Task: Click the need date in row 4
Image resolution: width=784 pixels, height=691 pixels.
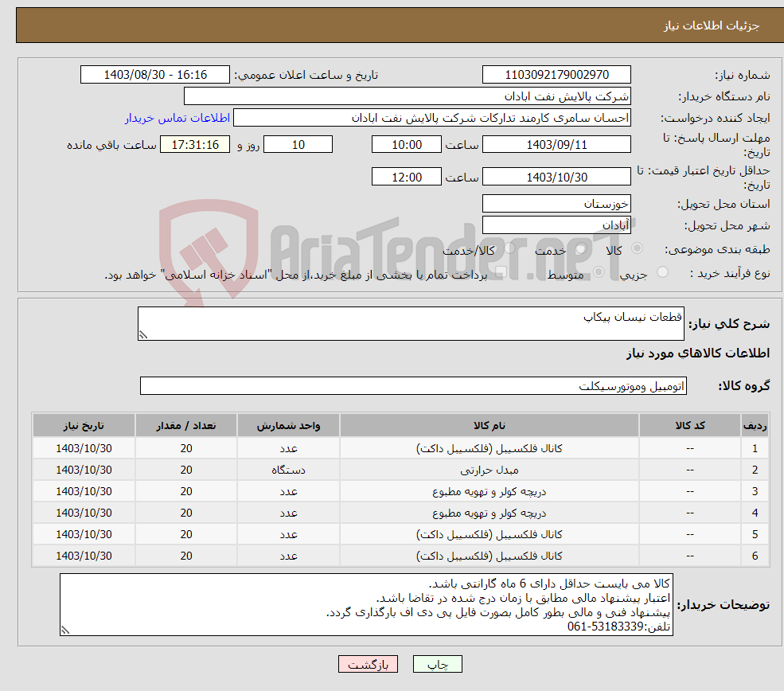Action: click(x=84, y=513)
